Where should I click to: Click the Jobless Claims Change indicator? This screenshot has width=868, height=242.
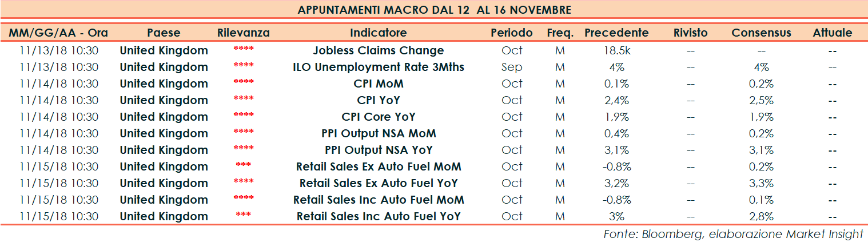(x=379, y=50)
